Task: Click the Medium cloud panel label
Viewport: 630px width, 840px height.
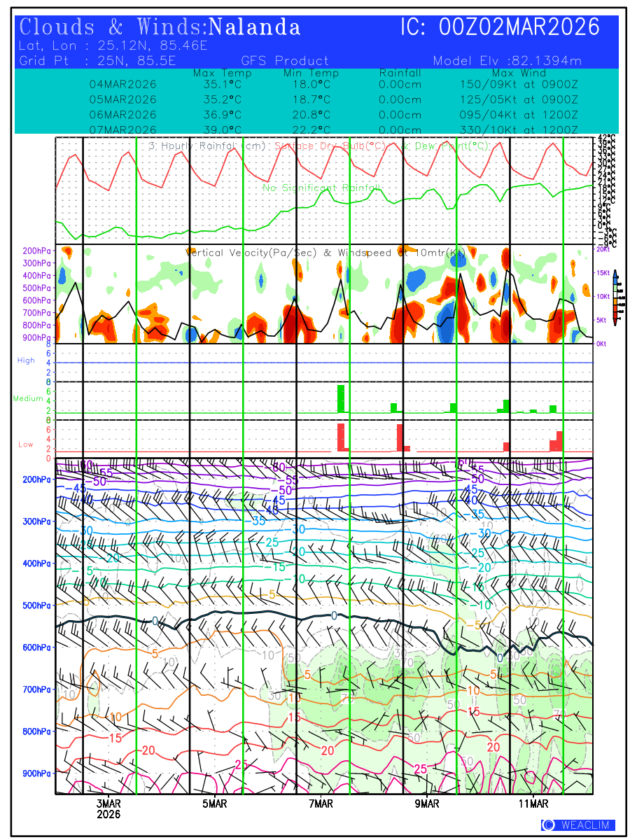Action: click(x=28, y=399)
